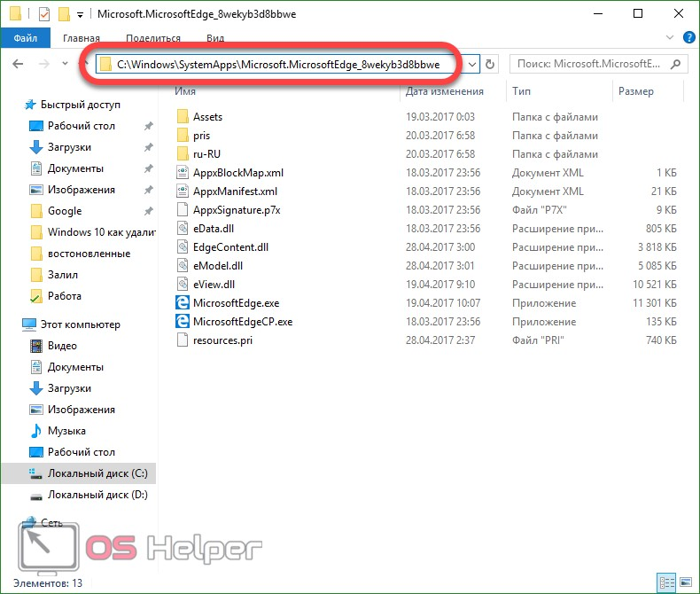The image size is (700, 594).
Task: Open pinned Изображения under Quick access
Action: 82,190
